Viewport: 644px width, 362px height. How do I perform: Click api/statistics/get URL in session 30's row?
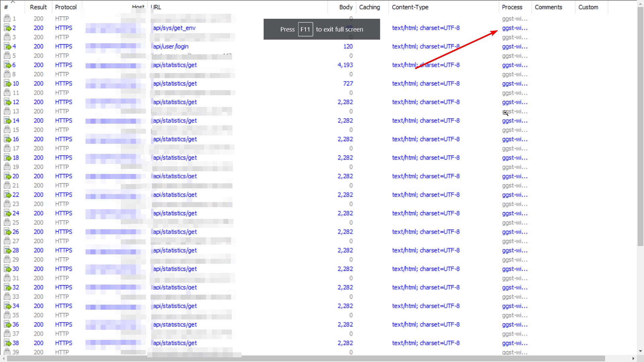pyautogui.click(x=175, y=269)
